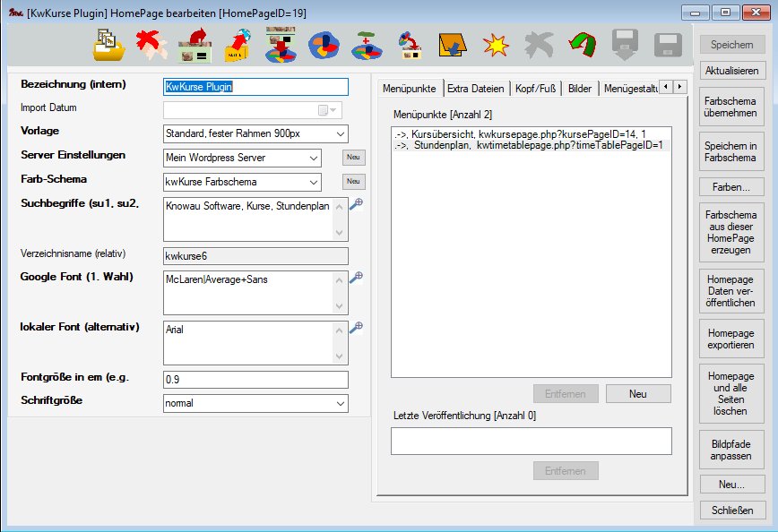Viewport: 778px width, 532px height.
Task: Click the magnifier icon beside Google Font field
Action: tap(356, 278)
